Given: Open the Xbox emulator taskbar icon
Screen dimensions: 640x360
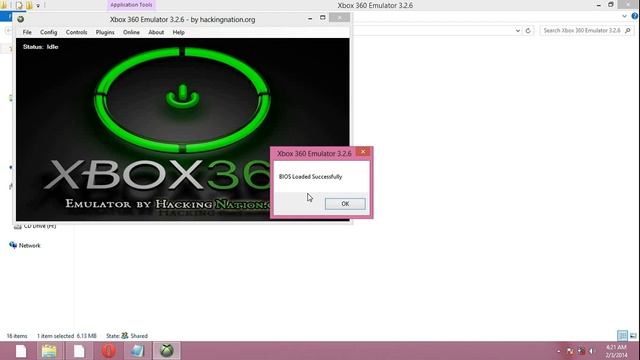Looking at the screenshot, I should pos(167,351).
